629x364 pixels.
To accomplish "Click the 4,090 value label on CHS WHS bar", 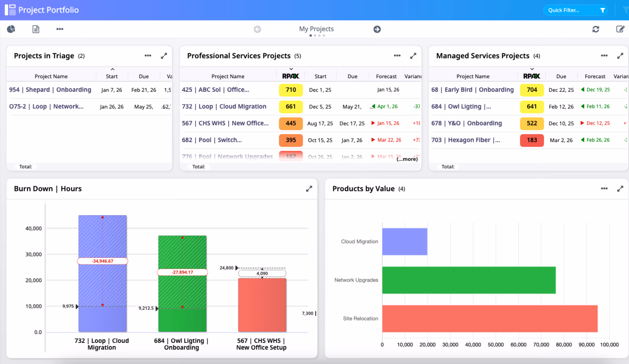I will tap(262, 273).
